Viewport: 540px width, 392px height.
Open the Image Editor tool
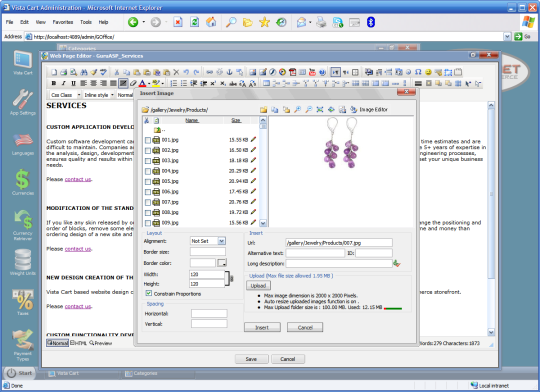pos(369,110)
